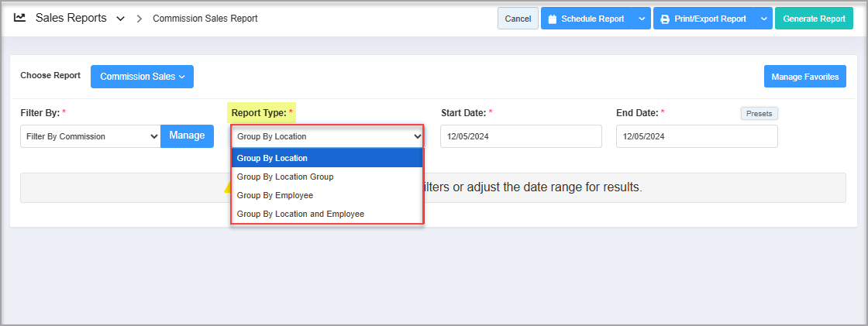Choose the Group By Employee option
This screenshot has height=326, width=868.
pyautogui.click(x=327, y=195)
